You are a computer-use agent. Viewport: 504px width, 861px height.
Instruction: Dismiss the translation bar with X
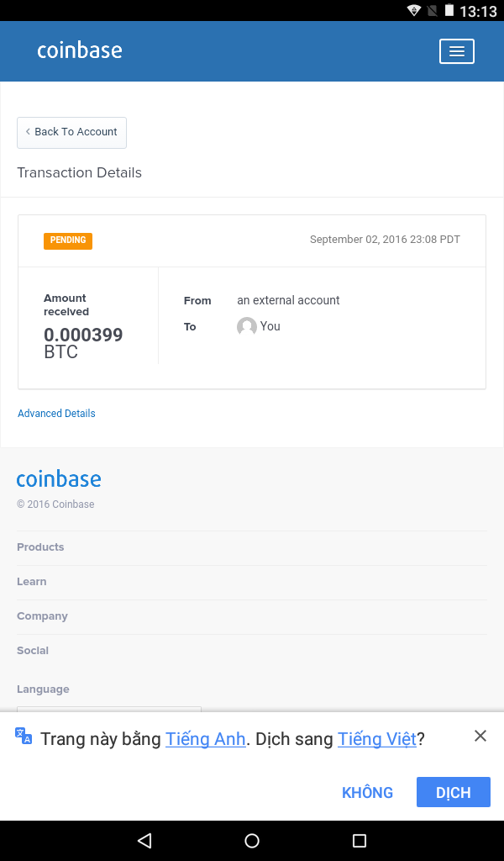[x=480, y=736]
